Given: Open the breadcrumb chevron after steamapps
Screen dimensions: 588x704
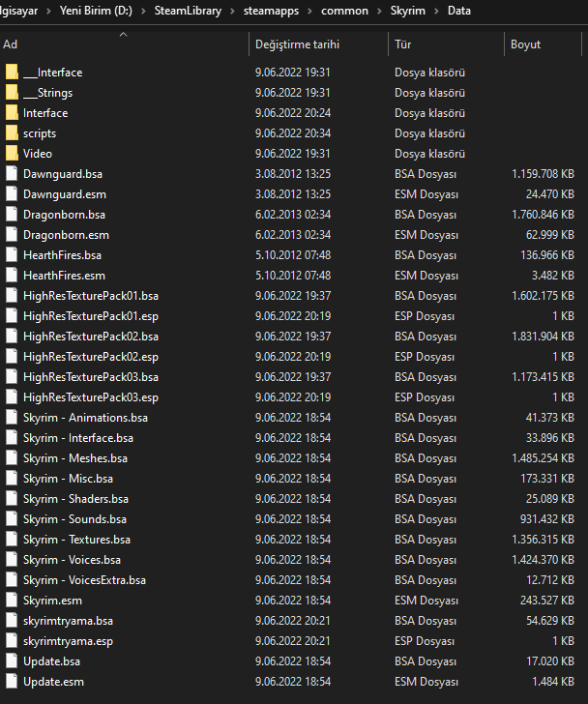Looking at the screenshot, I should [309, 11].
